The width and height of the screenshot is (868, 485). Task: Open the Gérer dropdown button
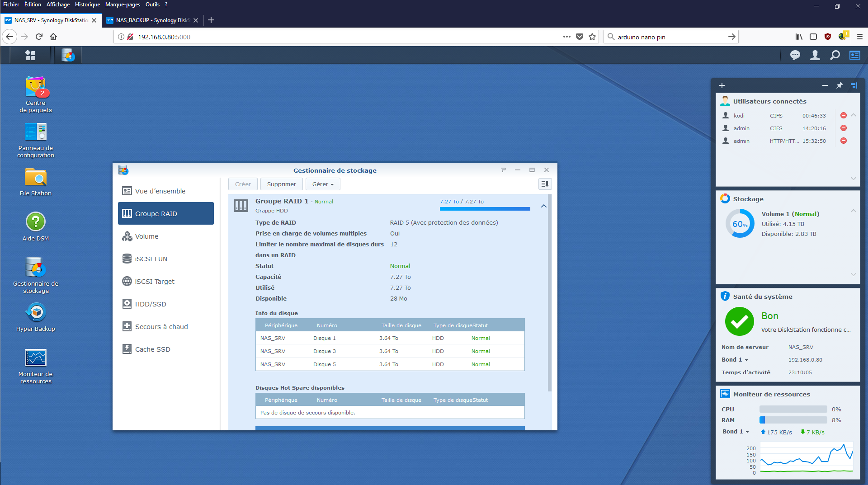(323, 184)
